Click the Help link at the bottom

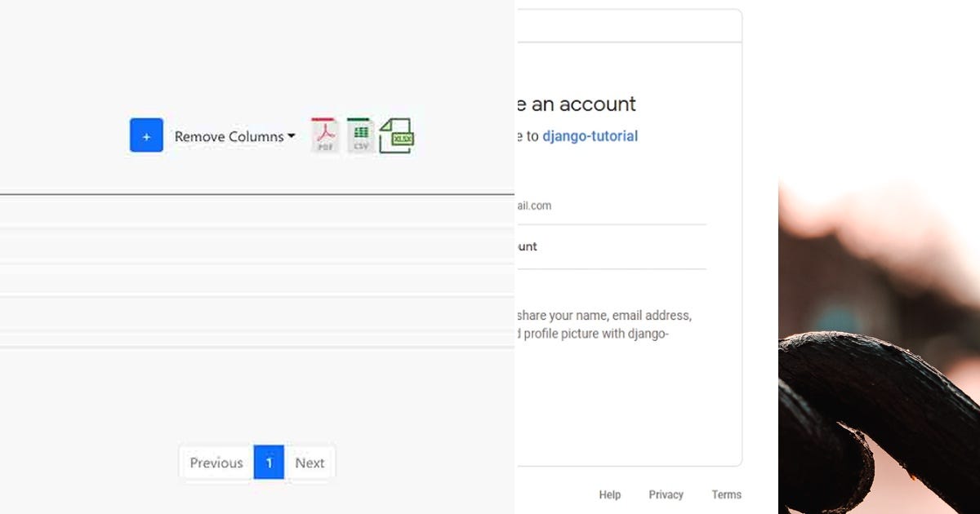(609, 494)
